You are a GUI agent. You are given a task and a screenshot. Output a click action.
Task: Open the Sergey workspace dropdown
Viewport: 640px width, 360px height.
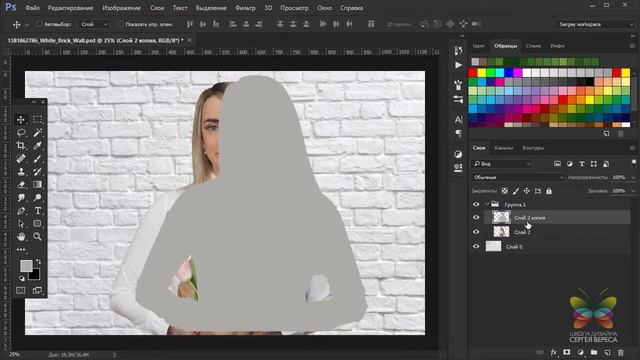click(x=596, y=24)
